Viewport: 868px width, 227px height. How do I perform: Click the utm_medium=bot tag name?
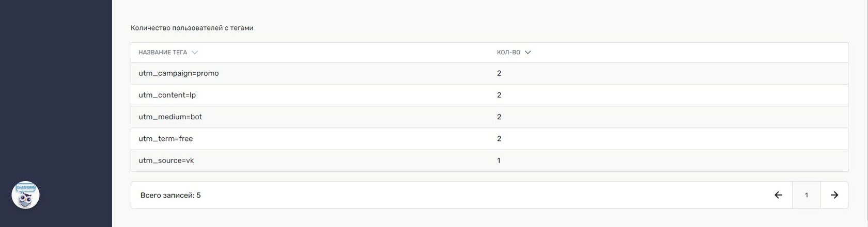tap(171, 117)
